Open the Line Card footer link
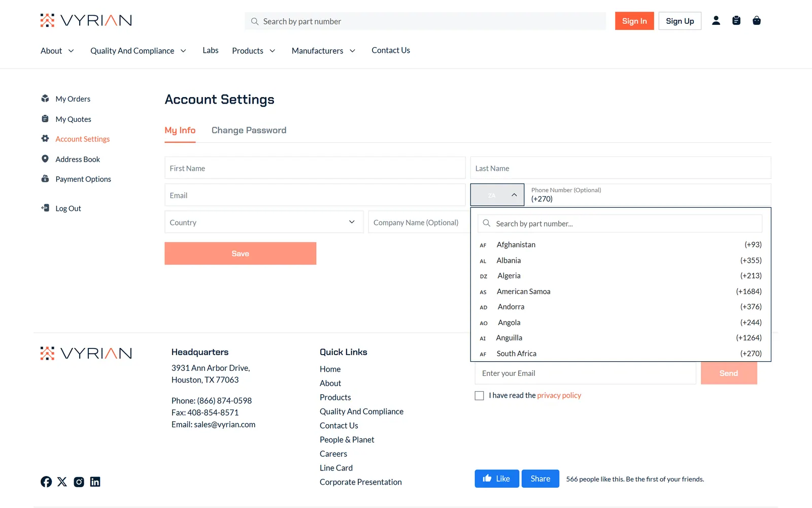The image size is (812, 508). pyautogui.click(x=336, y=468)
